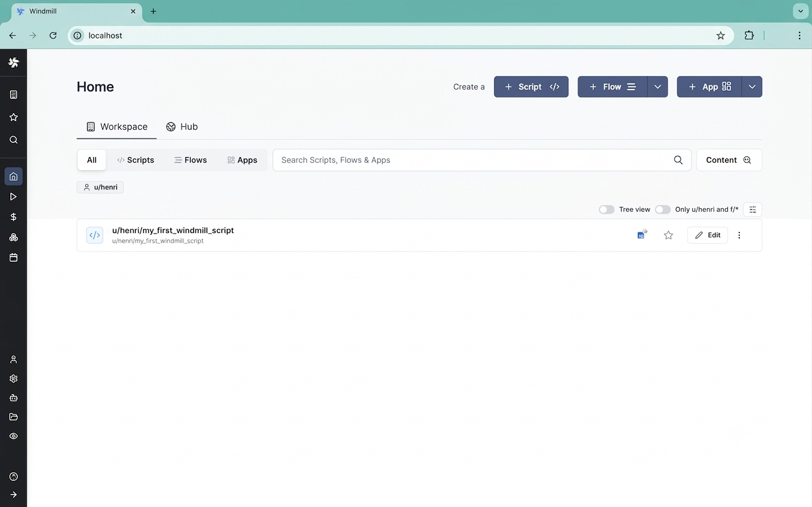Expand the Flow button dropdown arrow

[657, 87]
